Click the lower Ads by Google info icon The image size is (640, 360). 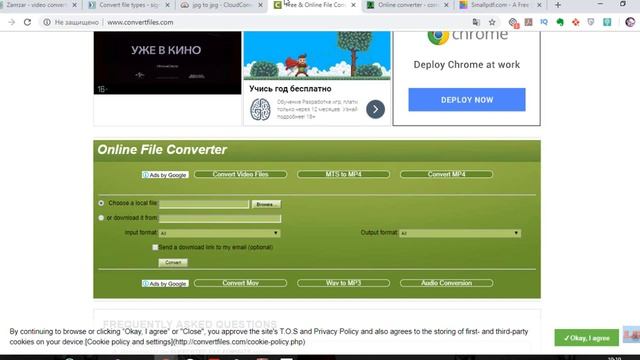[x=145, y=283]
